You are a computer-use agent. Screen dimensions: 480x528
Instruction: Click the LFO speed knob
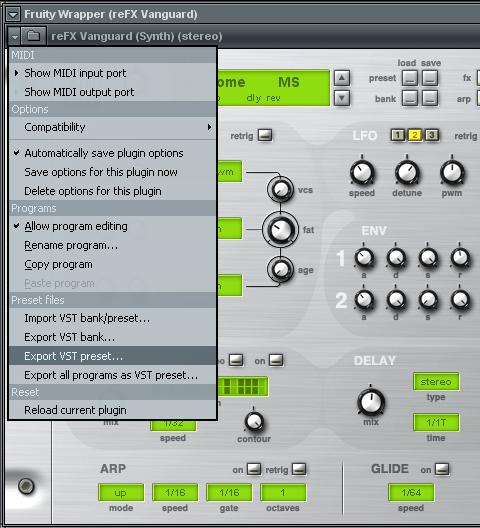362,172
